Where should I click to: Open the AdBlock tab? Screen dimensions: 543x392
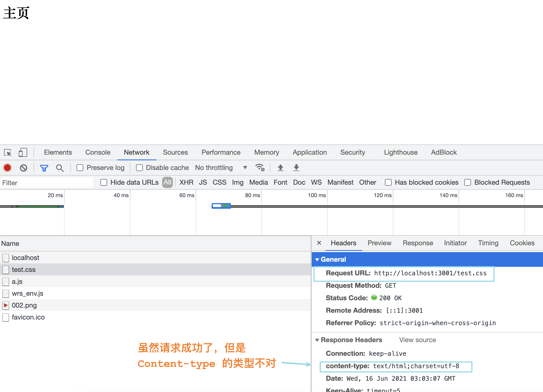point(444,152)
